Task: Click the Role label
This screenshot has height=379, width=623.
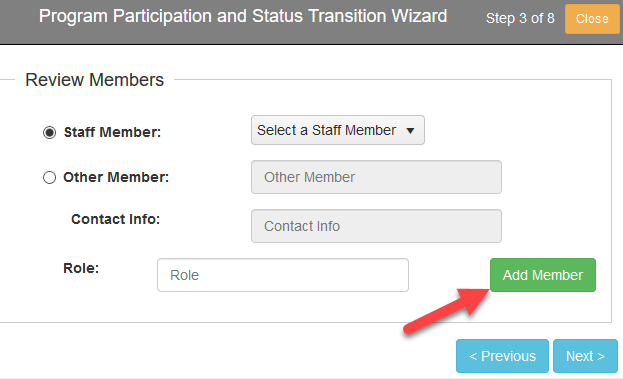Action: point(81,268)
